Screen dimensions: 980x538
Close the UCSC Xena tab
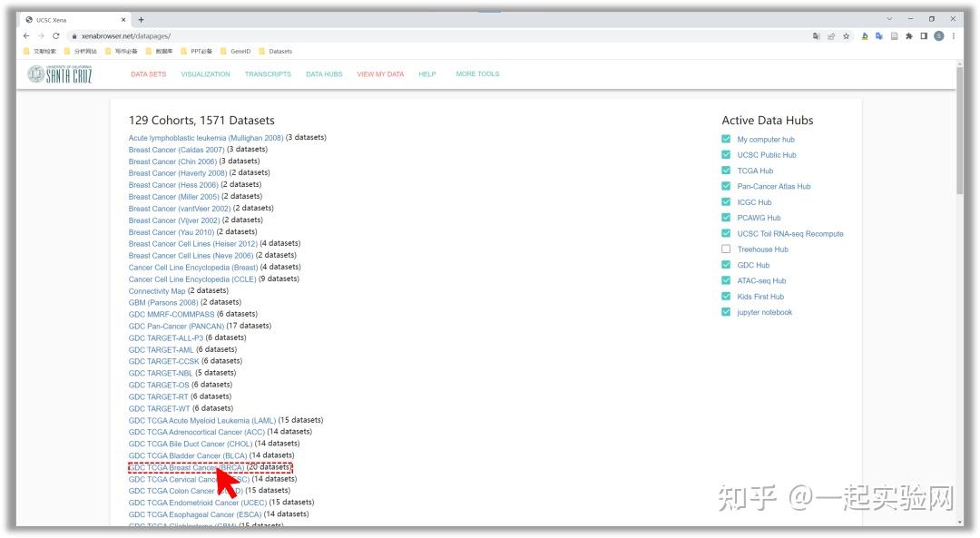(x=123, y=20)
